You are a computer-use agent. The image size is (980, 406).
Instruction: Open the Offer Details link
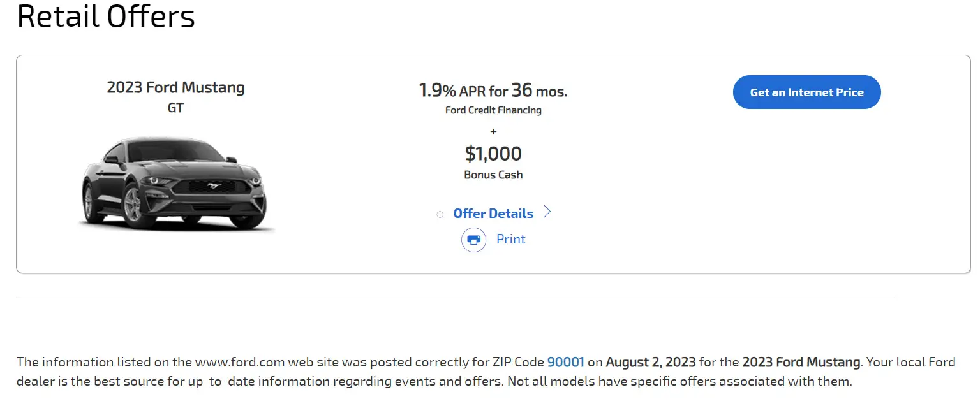(x=493, y=214)
